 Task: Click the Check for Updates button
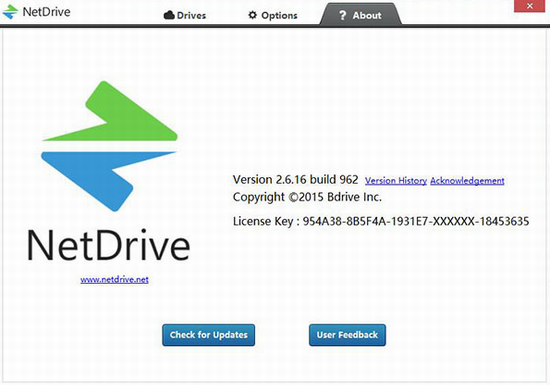209,335
